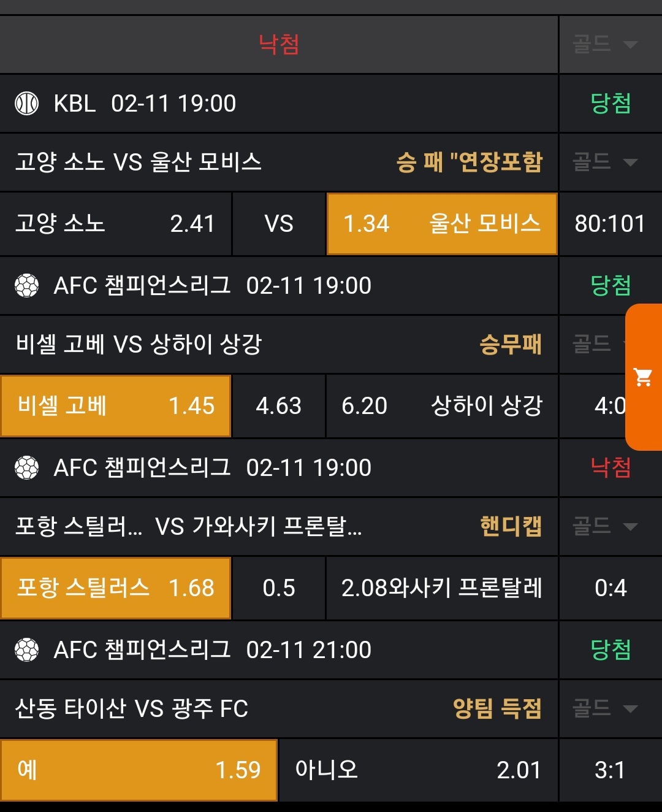Open the orange shopping cart tab
Viewport: 662px width, 812px height.
644,377
